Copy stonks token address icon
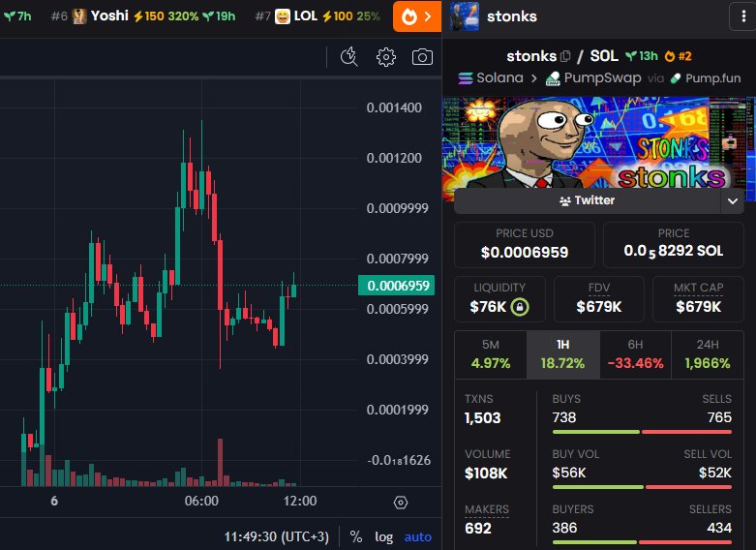The image size is (756, 550). [565, 56]
